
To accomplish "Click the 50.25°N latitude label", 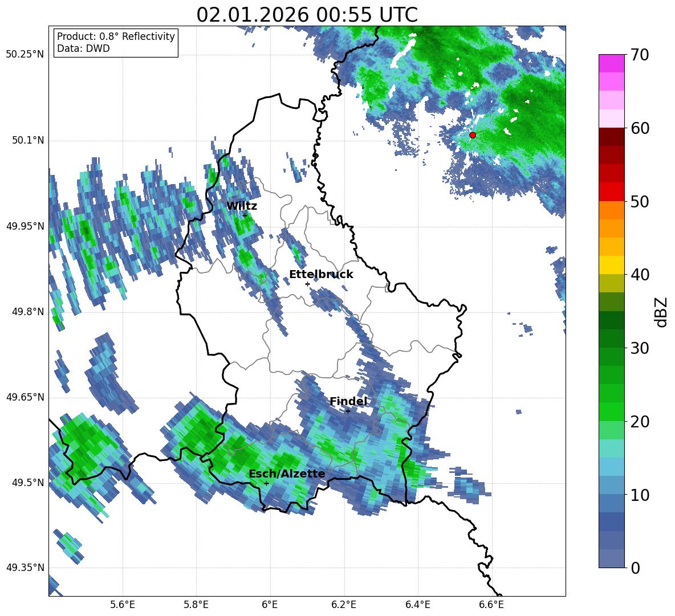I will point(26,55).
